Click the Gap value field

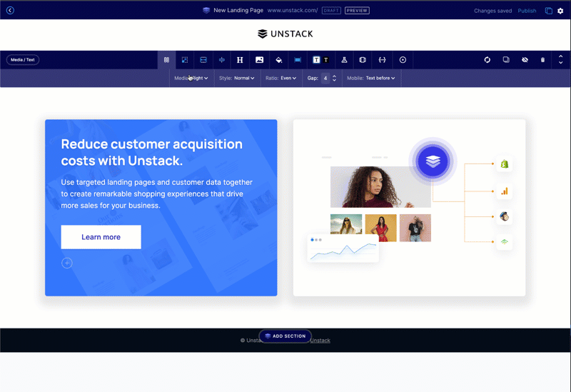(325, 78)
